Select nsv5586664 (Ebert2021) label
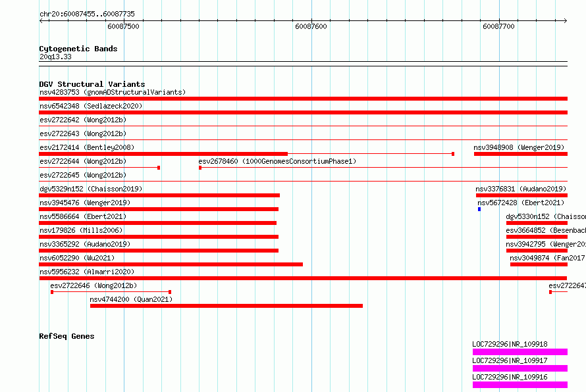 click(83, 216)
